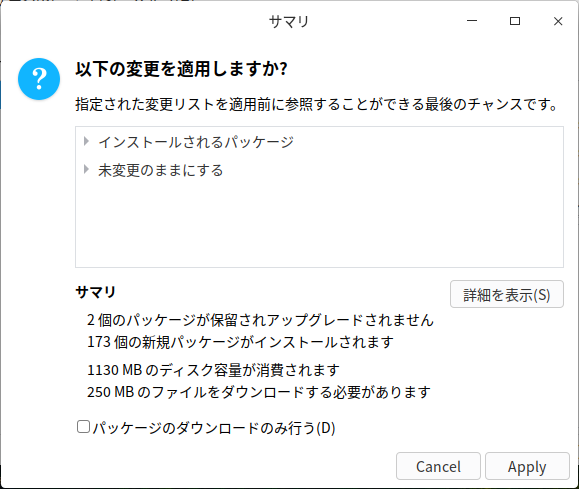The width and height of the screenshot is (579, 489).
Task: Click the 詳細を表示(S) button
Action: coord(507,294)
